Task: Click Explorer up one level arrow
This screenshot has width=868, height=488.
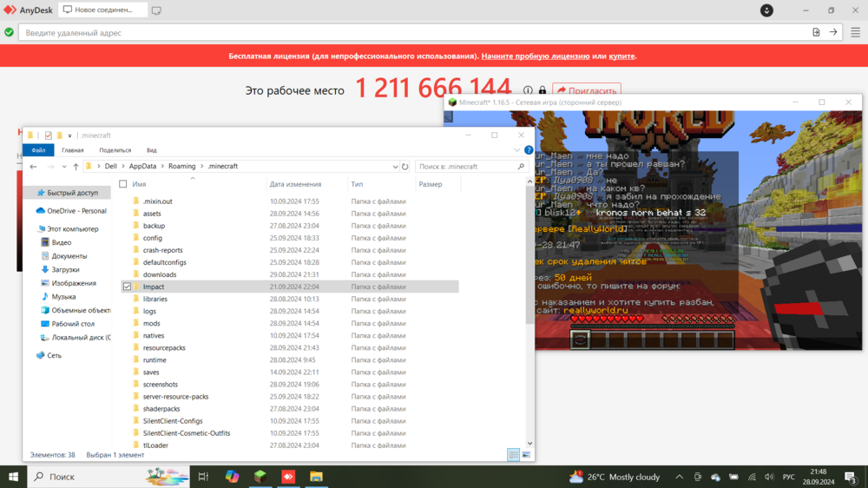Action: [76, 166]
